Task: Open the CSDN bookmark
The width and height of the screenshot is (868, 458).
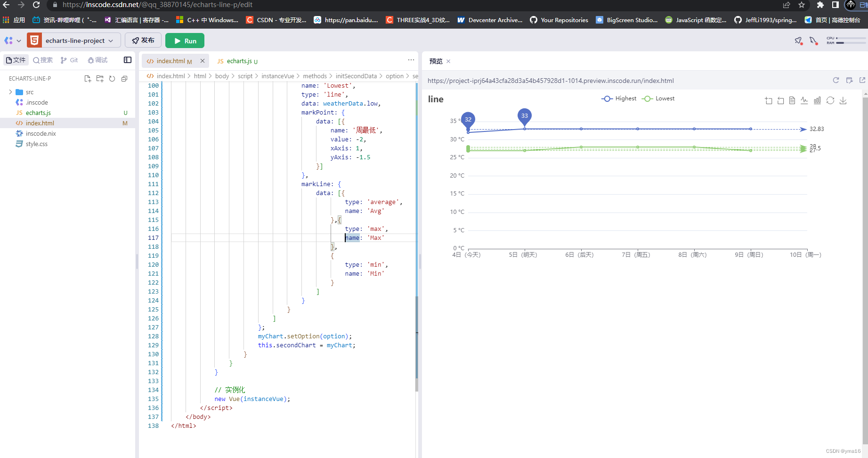Action: [276, 20]
